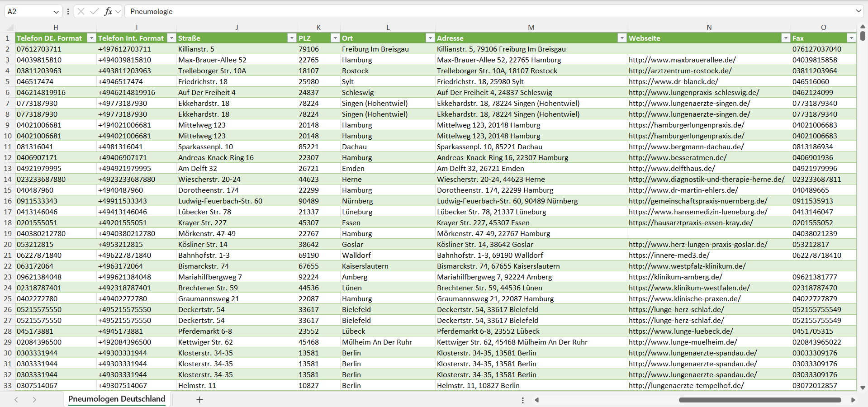Viewport: 868px width, 407px height.
Task: Open the Fax column filter dropdown
Action: 851,38
